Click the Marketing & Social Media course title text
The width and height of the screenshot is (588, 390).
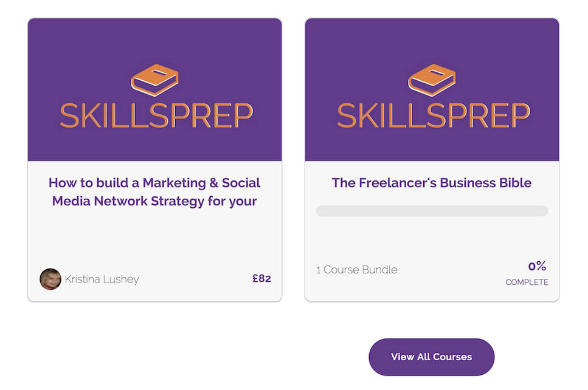click(154, 191)
